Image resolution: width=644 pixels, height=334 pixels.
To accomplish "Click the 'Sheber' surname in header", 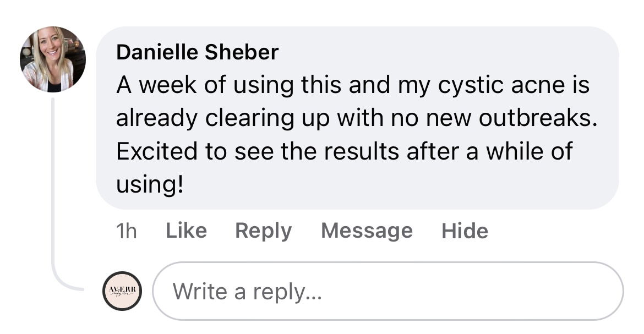I will tap(242, 52).
